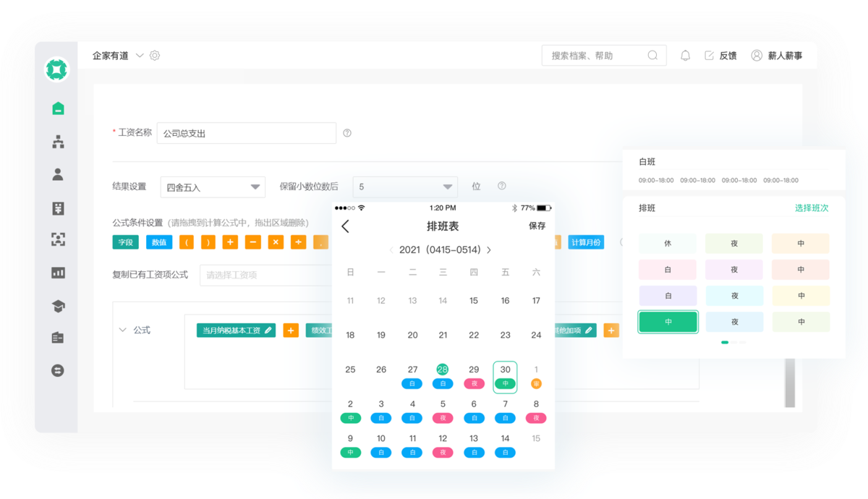Screen dimensions: 868x499
Task: Select the 休 shift option
Action: pos(667,244)
